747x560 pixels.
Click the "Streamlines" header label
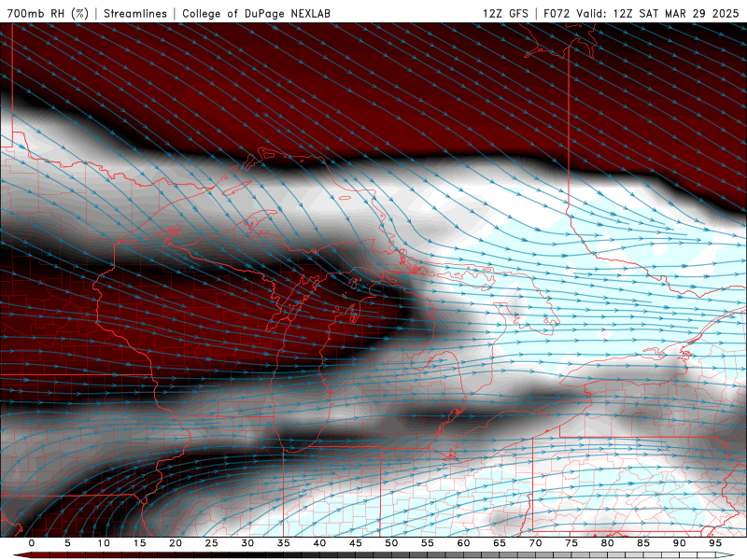coord(135,13)
